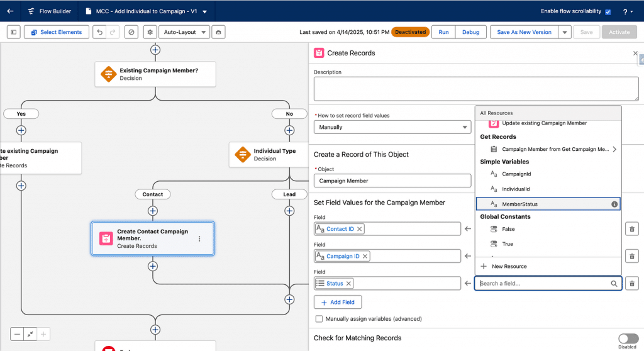The width and height of the screenshot is (644, 351).
Task: Open flow settings gear icon
Action: click(x=150, y=32)
